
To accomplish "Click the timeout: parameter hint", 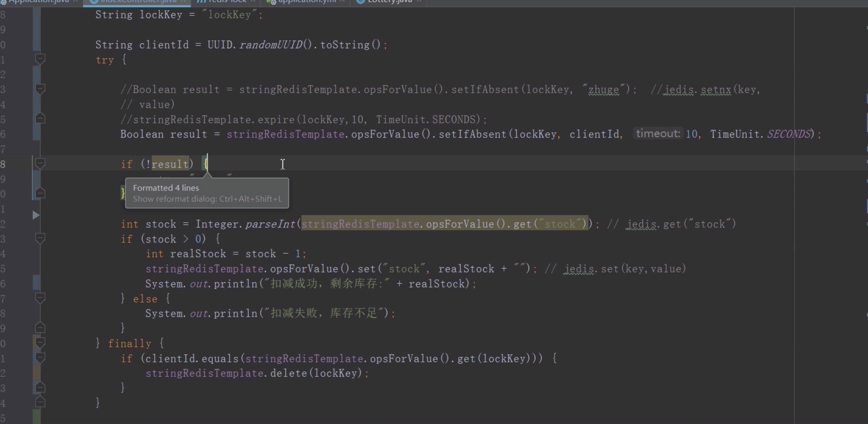I will pyautogui.click(x=658, y=134).
